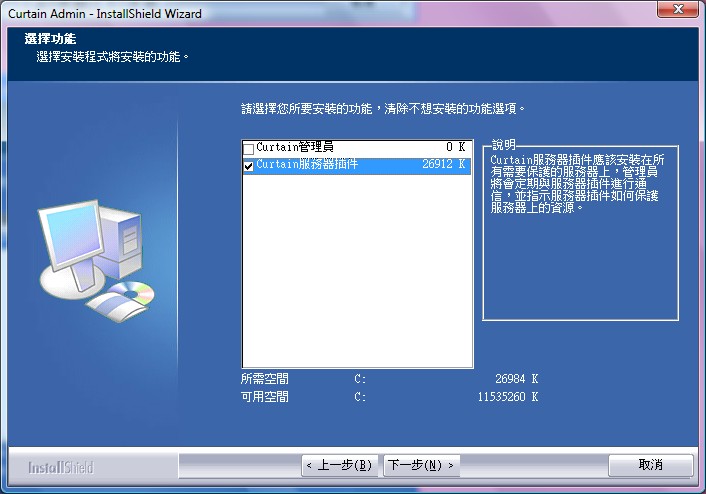Click the 11535260 K available space value
This screenshot has height=494, width=706.
508,397
